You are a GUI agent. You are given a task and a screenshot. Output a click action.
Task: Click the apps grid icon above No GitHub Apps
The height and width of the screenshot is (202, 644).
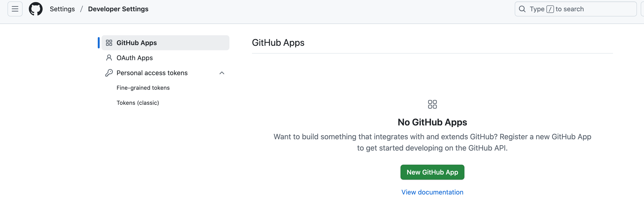point(432,104)
